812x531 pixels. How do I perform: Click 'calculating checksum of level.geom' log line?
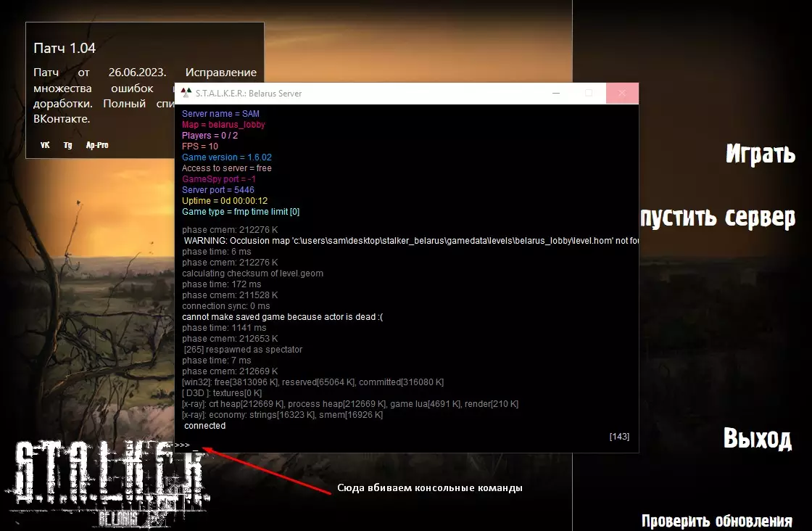253,273
